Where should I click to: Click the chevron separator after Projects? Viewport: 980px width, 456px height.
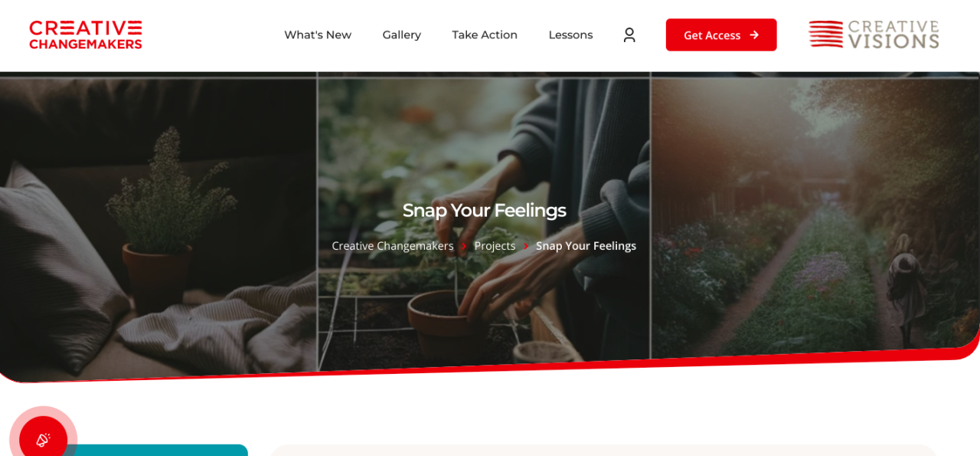coord(526,246)
